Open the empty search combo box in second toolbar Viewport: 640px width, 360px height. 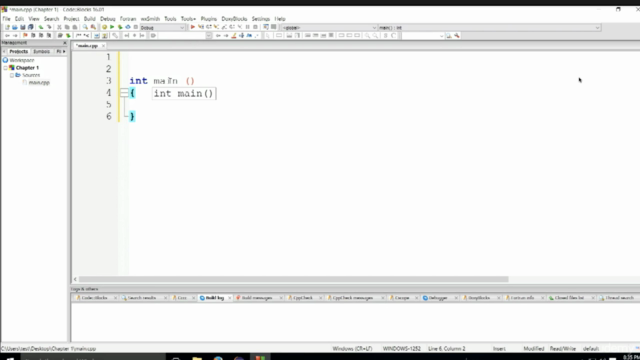[423, 36]
